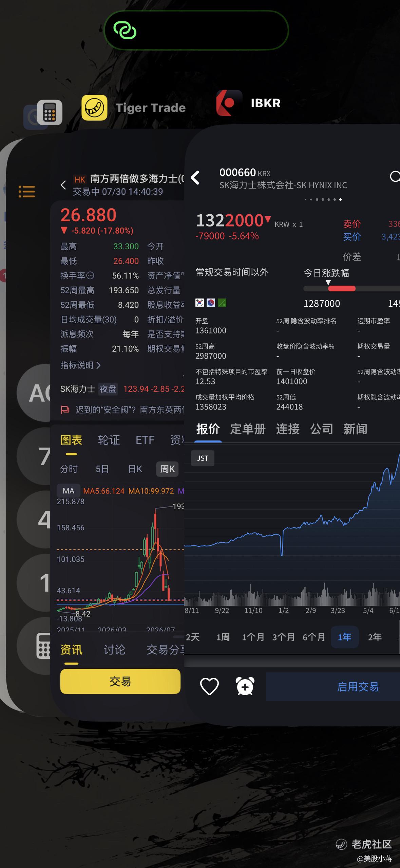The image size is (400, 868).
Task: Switch to 连接 tab in IBKR
Action: (288, 429)
